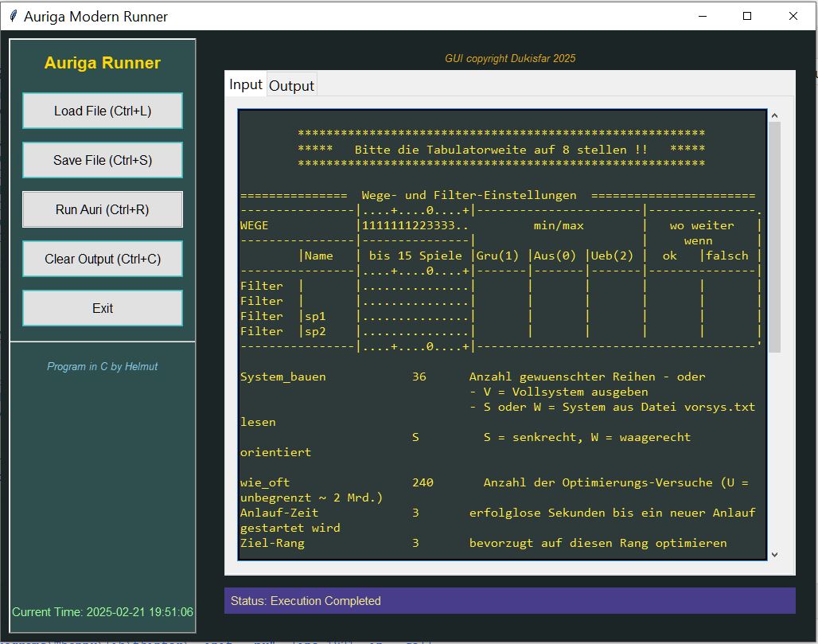
Task: Click the "GUI copyright Dukisfar 2025" text
Action: coord(510,58)
